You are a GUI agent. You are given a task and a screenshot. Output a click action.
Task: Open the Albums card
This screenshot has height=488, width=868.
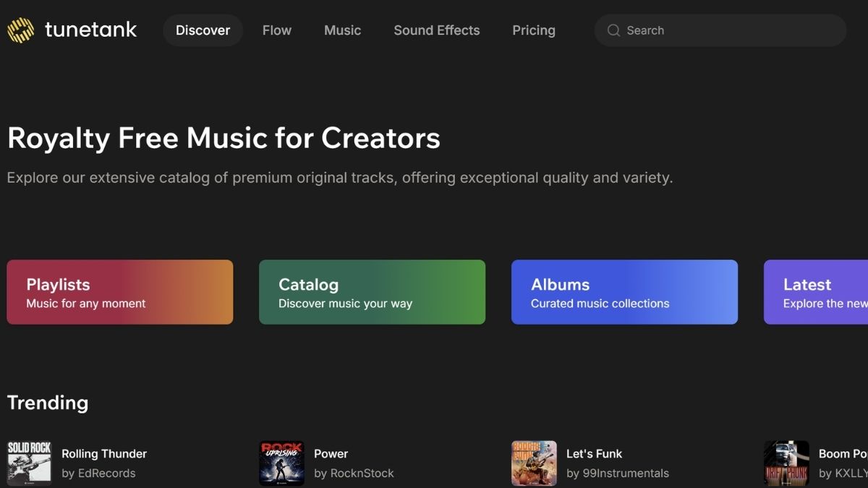point(624,292)
